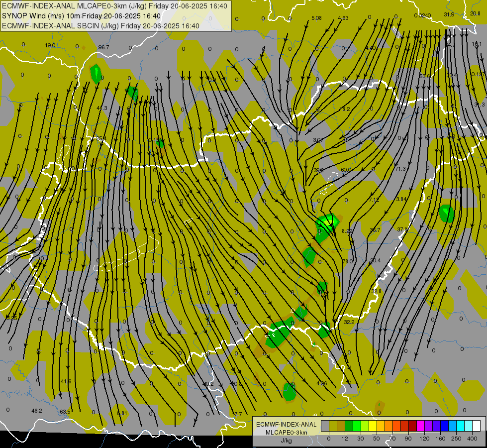This screenshot has width=487, height=448.
Task: Click the 18.2 value on the map
Action: point(345,109)
